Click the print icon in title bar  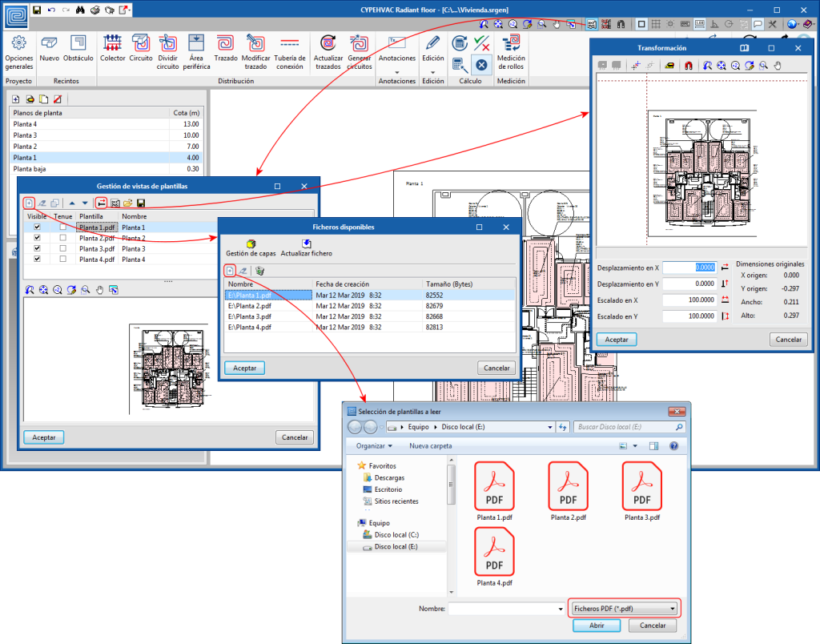pyautogui.click(x=94, y=10)
